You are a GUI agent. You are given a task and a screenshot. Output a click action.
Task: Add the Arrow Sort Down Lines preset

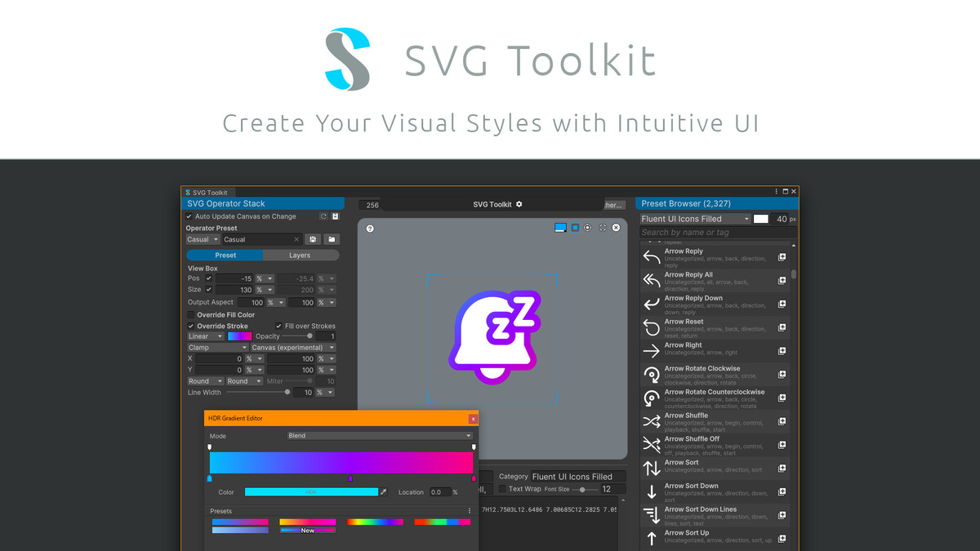[x=782, y=515]
